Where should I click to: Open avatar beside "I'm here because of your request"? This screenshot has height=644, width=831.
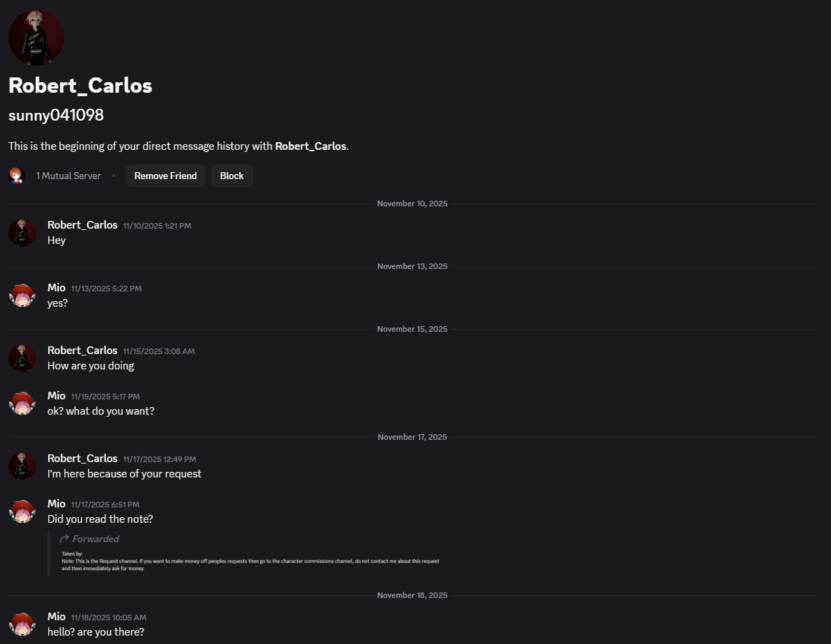click(x=22, y=466)
